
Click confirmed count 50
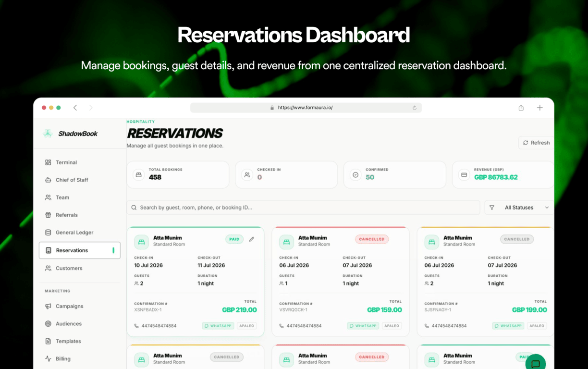pos(370,177)
